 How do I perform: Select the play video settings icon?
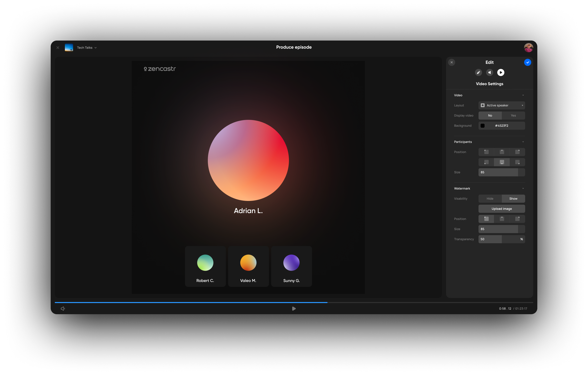(x=501, y=72)
